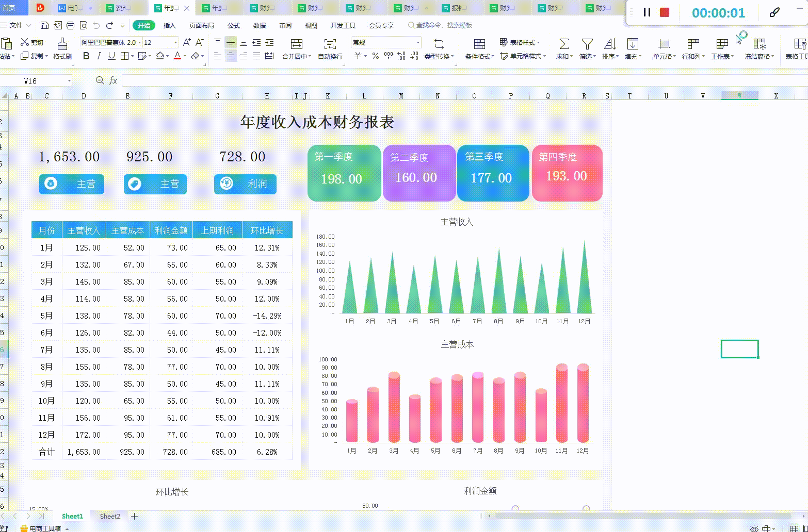This screenshot has height=532, width=808.
Task: Enable Wrap Text (自动换行)
Action: pyautogui.click(x=329, y=49)
